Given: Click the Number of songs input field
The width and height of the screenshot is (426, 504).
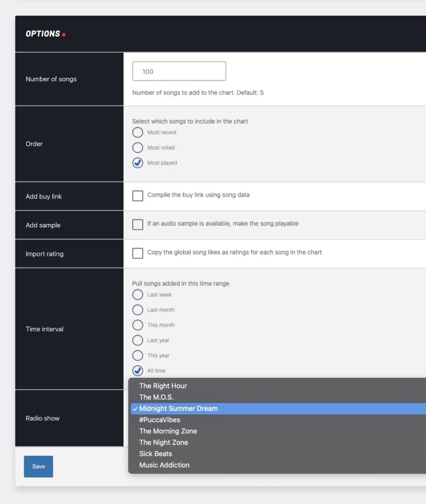Looking at the screenshot, I should [x=179, y=71].
